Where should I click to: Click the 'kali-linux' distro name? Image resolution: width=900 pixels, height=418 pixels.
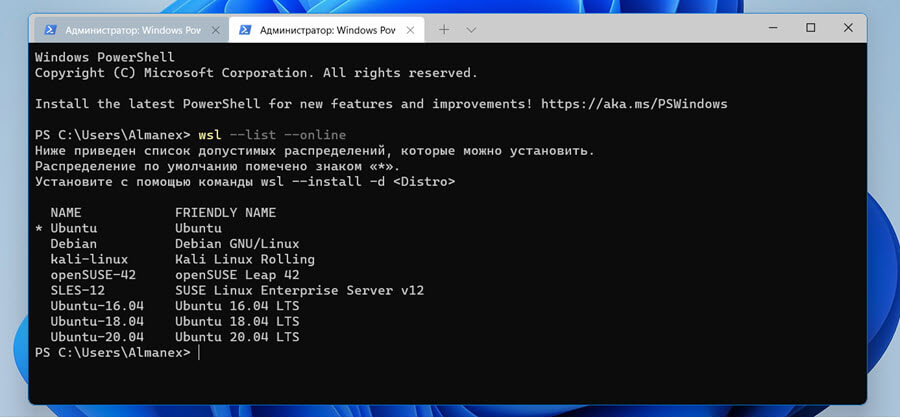(x=89, y=260)
